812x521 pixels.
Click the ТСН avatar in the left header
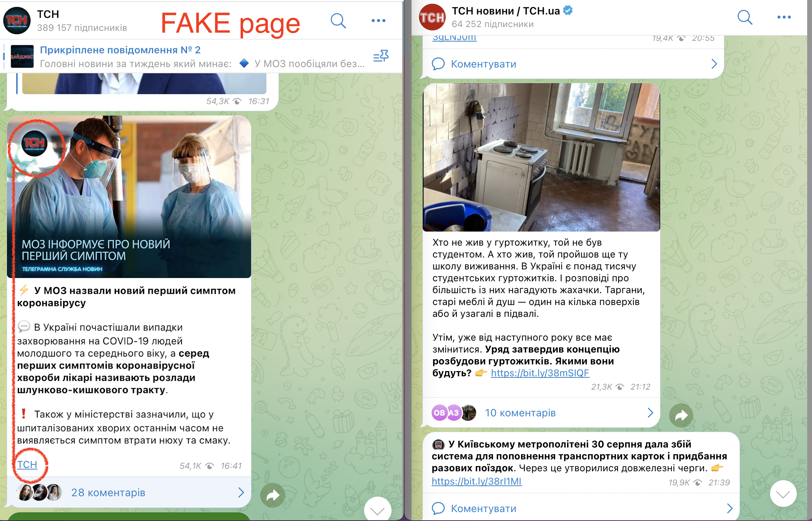click(17, 20)
